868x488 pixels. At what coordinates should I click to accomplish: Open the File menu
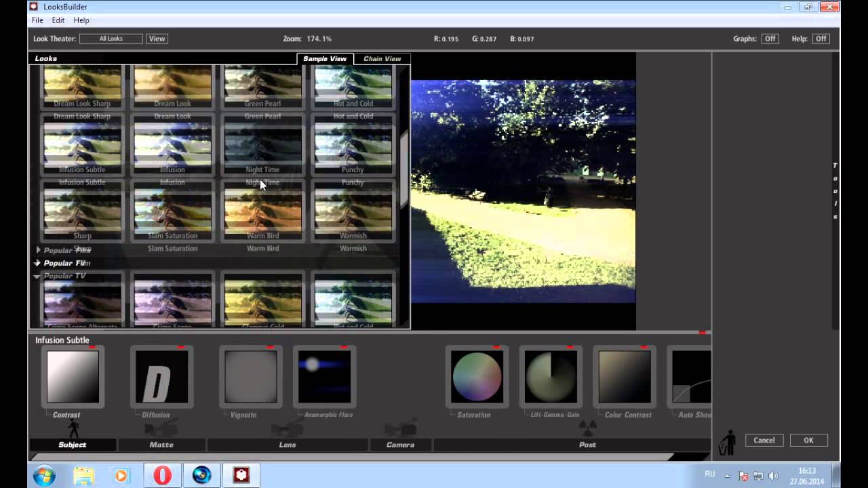coord(37,20)
